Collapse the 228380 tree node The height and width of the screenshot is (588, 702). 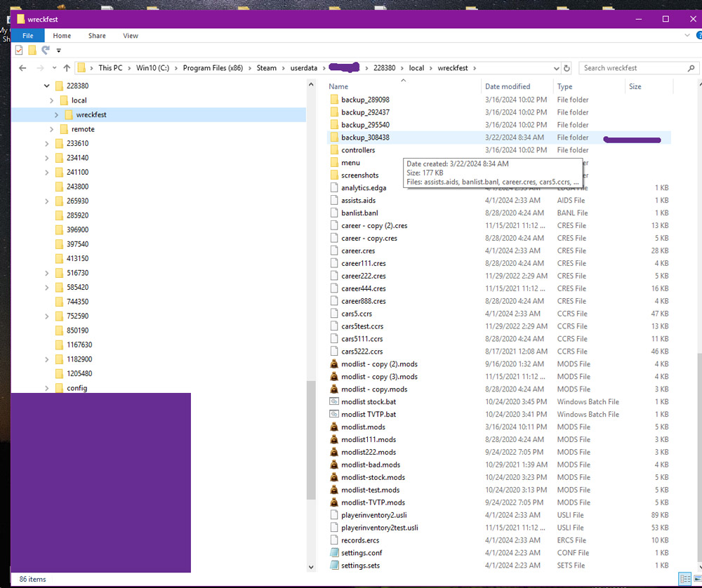tap(47, 86)
